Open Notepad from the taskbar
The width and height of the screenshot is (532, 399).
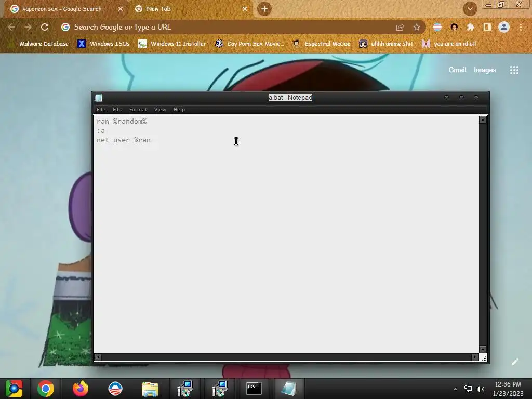[289, 389]
